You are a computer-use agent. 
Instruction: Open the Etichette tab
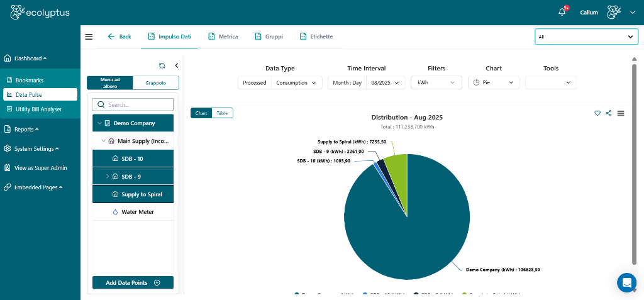[x=316, y=36]
